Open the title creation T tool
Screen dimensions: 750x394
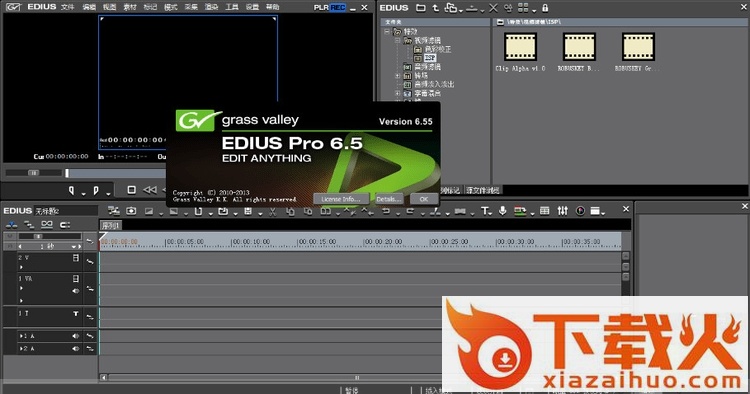click(485, 211)
